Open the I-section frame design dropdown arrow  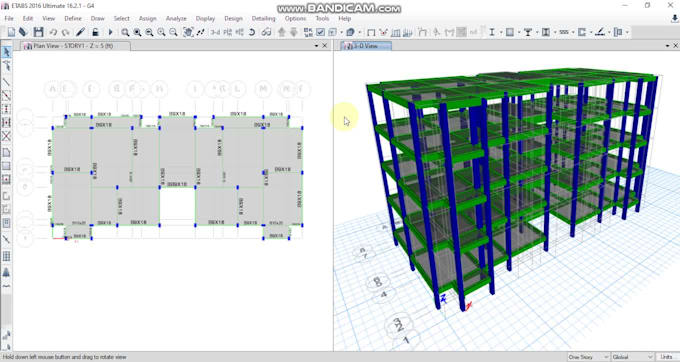pos(500,33)
